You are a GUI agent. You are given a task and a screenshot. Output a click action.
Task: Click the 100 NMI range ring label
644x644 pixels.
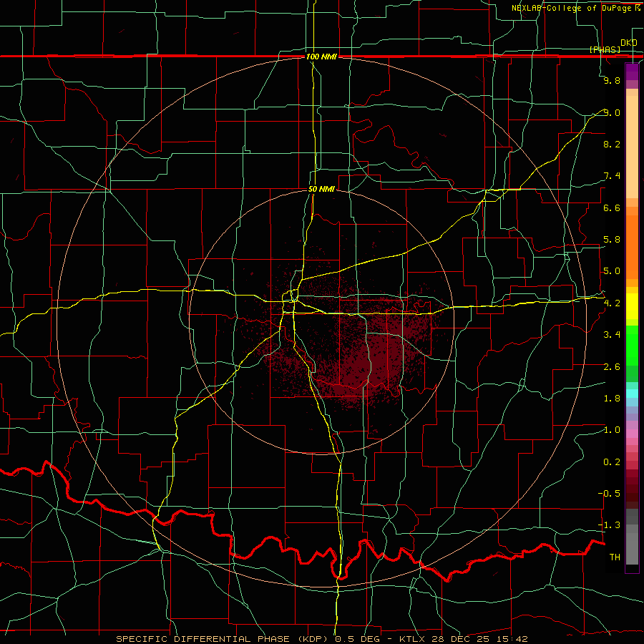tap(321, 57)
